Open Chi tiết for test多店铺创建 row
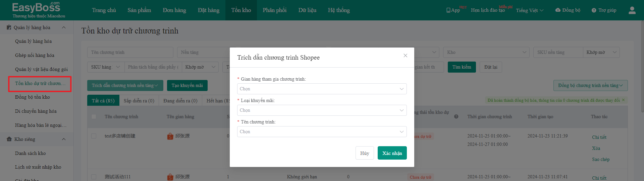Screen dimensions: 644x181 pyautogui.click(x=599, y=137)
